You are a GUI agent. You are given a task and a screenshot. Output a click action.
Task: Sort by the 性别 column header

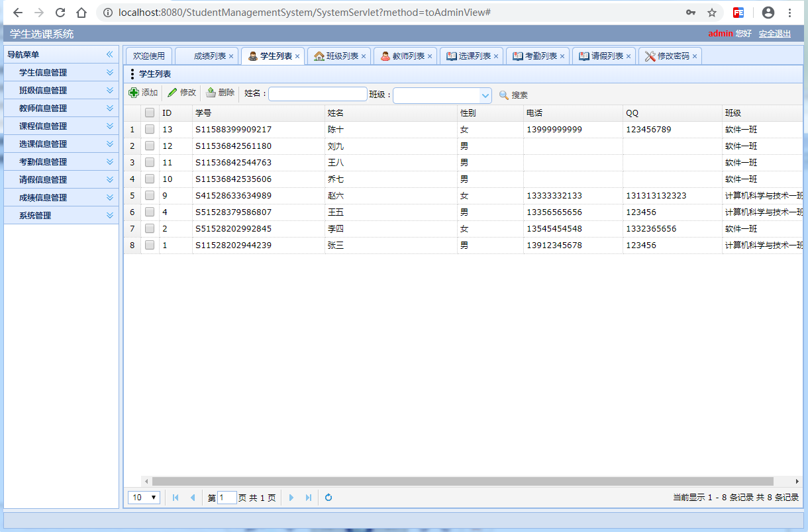(x=490, y=113)
